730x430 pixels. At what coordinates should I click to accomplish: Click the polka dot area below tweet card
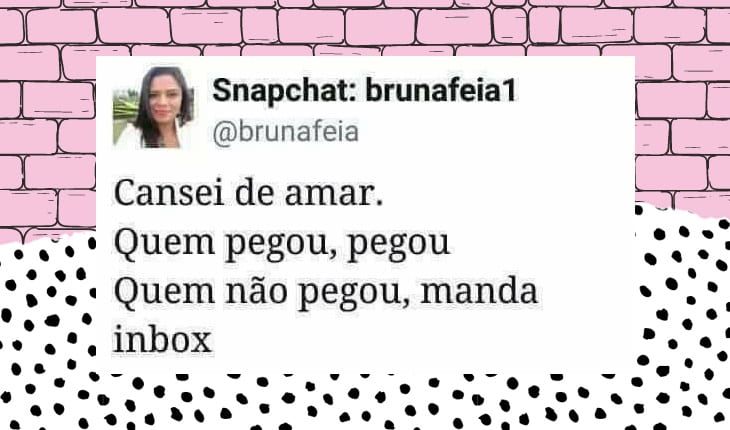click(x=365, y=402)
